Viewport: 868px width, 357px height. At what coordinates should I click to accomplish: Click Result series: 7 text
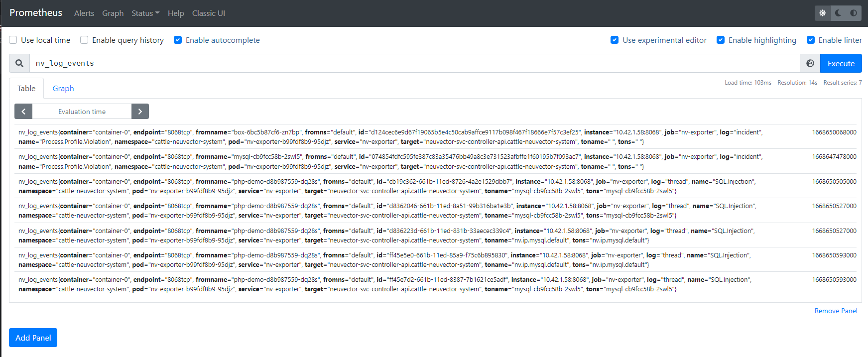coord(843,83)
